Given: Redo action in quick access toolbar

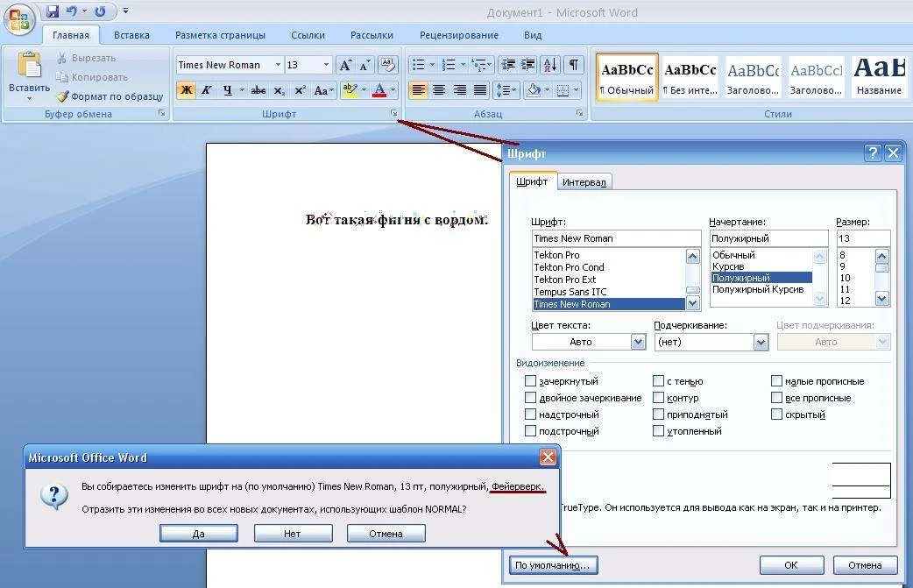Looking at the screenshot, I should pos(100,11).
